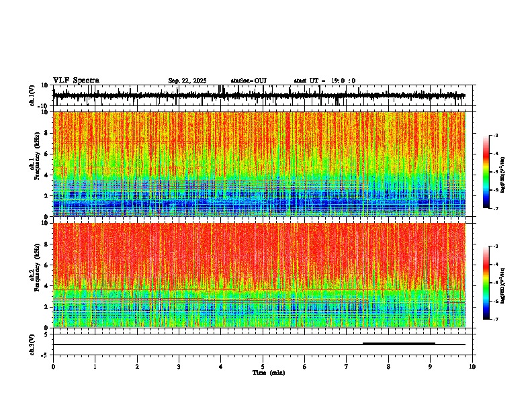This screenshot has width=532, height=411.
Task: Click time-axis tick label '8'
Action: (388, 367)
